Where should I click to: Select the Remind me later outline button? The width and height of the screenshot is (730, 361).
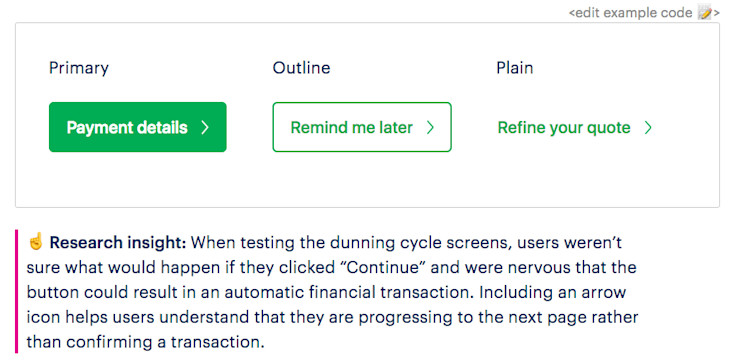(362, 127)
